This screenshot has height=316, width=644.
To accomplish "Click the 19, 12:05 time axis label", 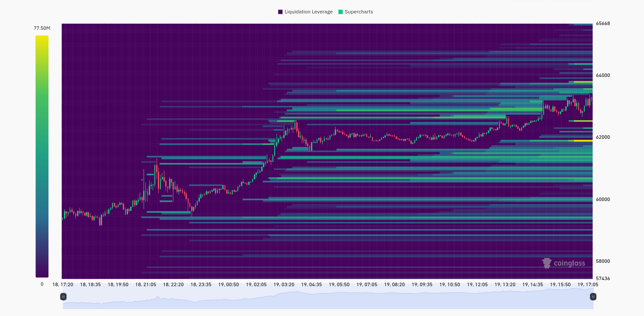I will pyautogui.click(x=477, y=284).
